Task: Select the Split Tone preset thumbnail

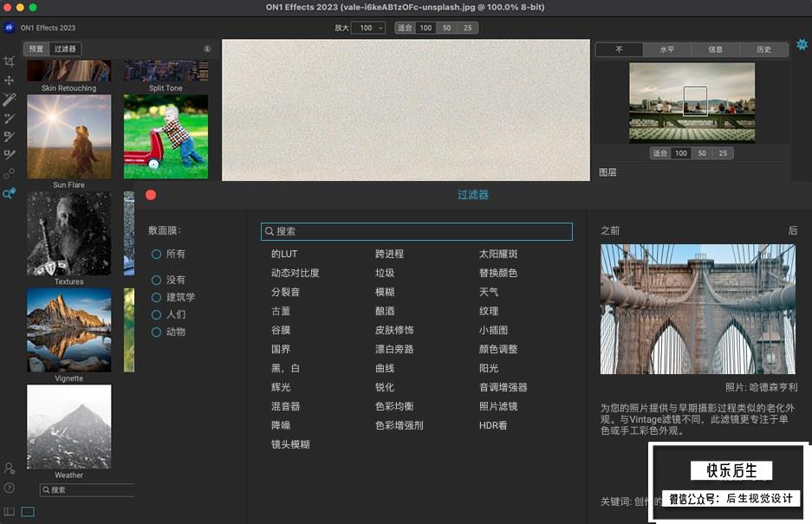Action: (x=166, y=70)
